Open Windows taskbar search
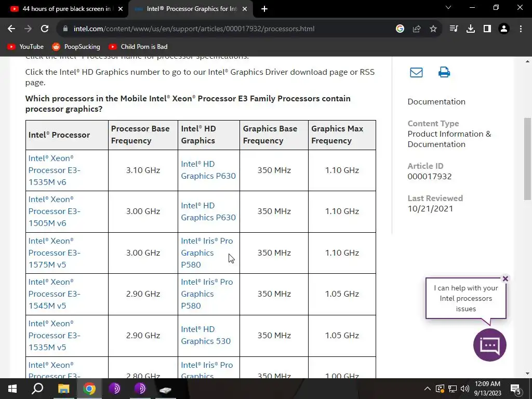Viewport: 532px width, 399px height. point(37,389)
